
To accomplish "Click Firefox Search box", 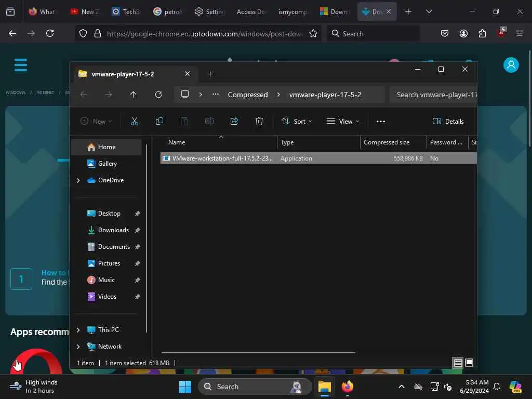I will click(373, 33).
